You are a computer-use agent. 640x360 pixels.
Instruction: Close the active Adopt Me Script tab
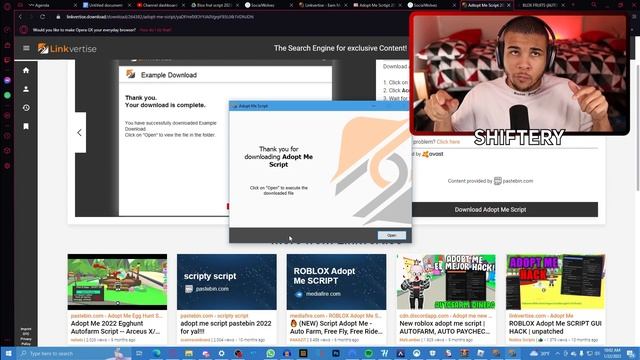[509, 5]
